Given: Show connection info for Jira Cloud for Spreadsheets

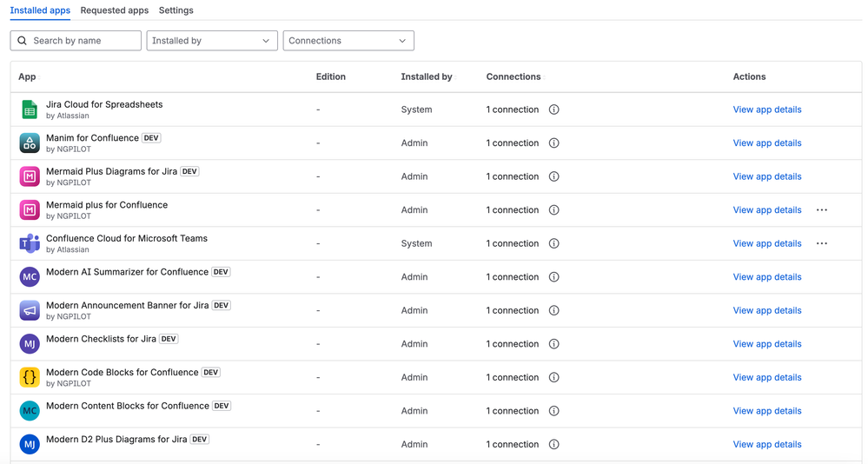Looking at the screenshot, I should 553,109.
